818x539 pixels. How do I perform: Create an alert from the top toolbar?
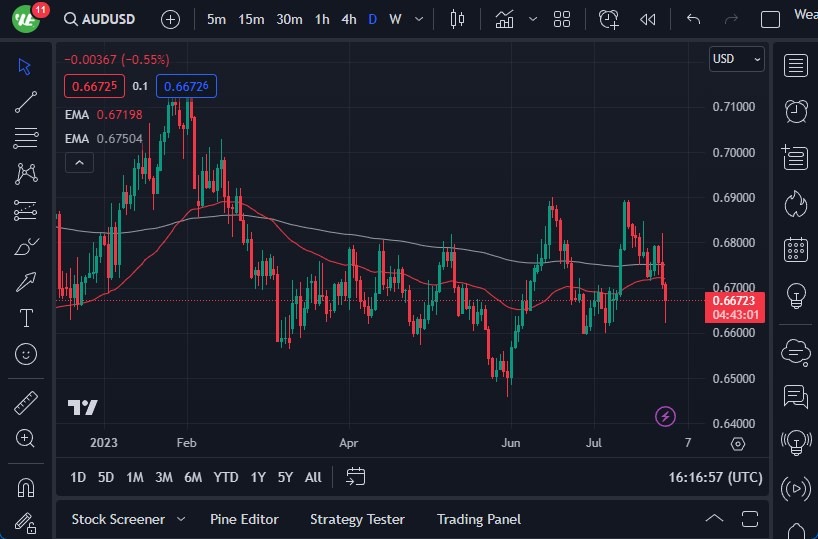point(609,19)
